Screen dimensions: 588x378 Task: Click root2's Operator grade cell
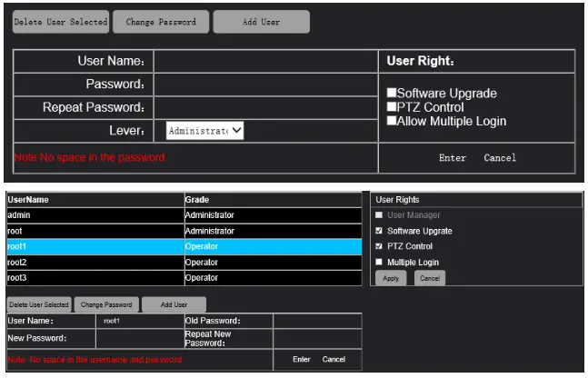click(x=273, y=263)
